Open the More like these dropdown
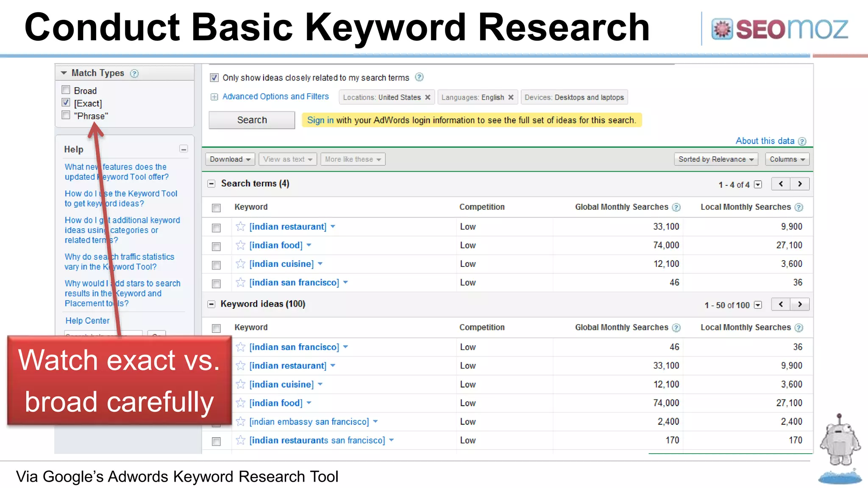The image size is (868, 488). pyautogui.click(x=353, y=159)
